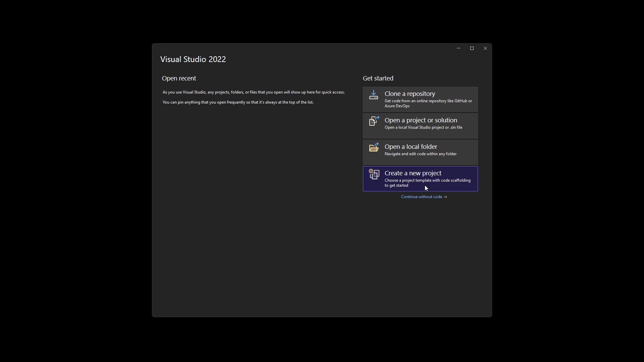Click the Open a local folder icon
The width and height of the screenshot is (644, 362).
[x=374, y=147]
